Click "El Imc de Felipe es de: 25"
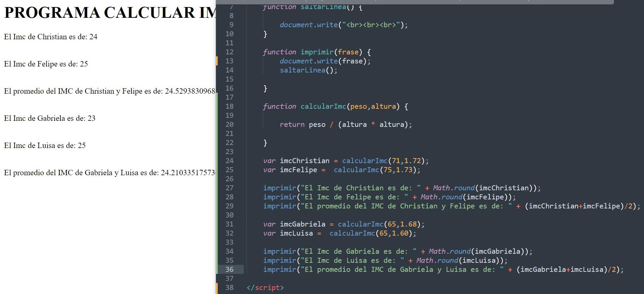This screenshot has width=644, height=294. [46, 64]
